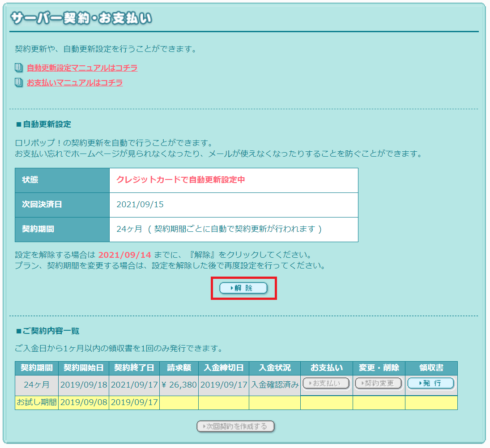Screen dimensions: 490x448
Task: Click the サーバー契約・お支払い page title
Action: [x=81, y=18]
